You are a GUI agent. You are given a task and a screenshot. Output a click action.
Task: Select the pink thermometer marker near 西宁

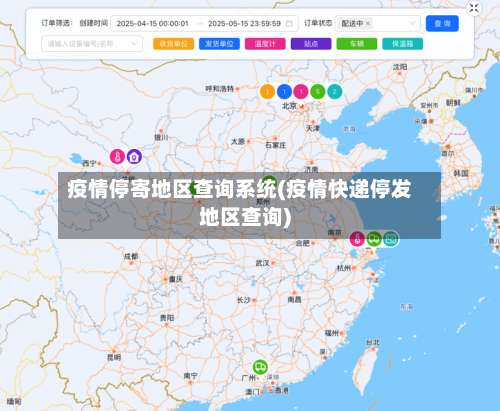click(117, 156)
